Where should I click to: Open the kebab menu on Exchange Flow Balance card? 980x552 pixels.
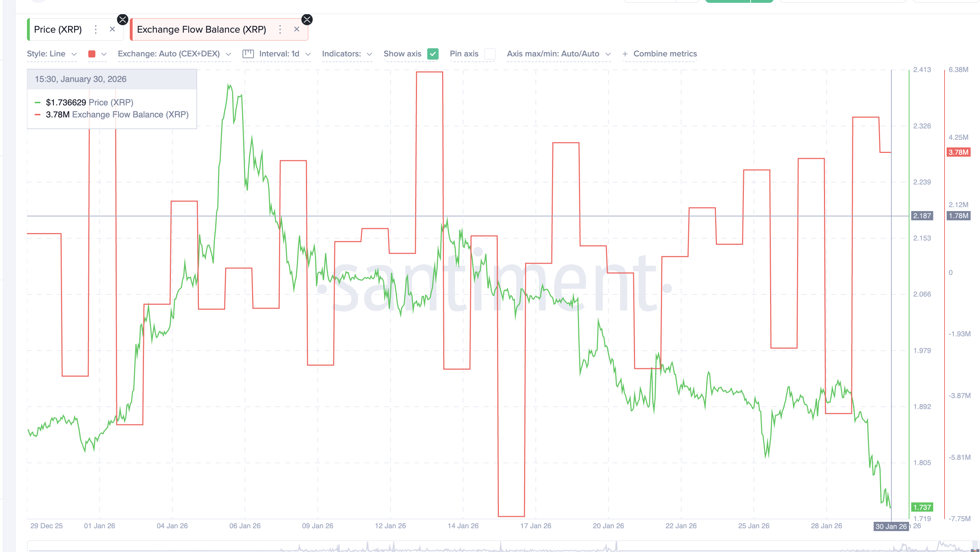[280, 29]
